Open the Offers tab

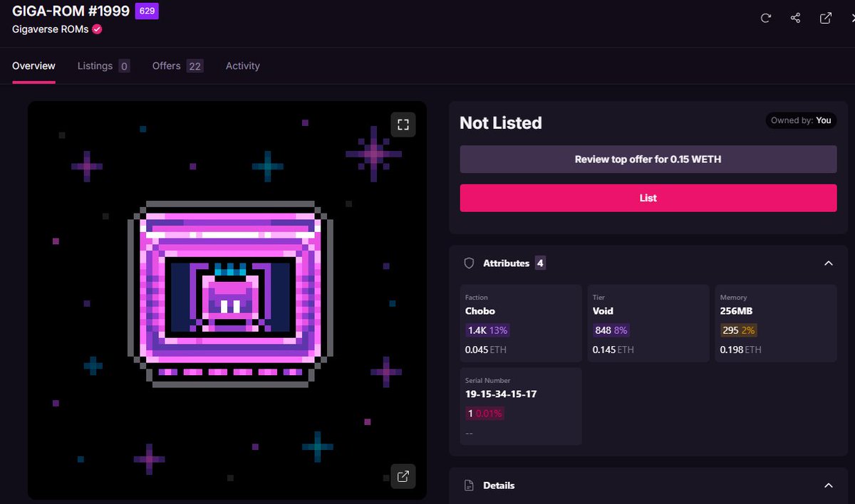tap(177, 65)
